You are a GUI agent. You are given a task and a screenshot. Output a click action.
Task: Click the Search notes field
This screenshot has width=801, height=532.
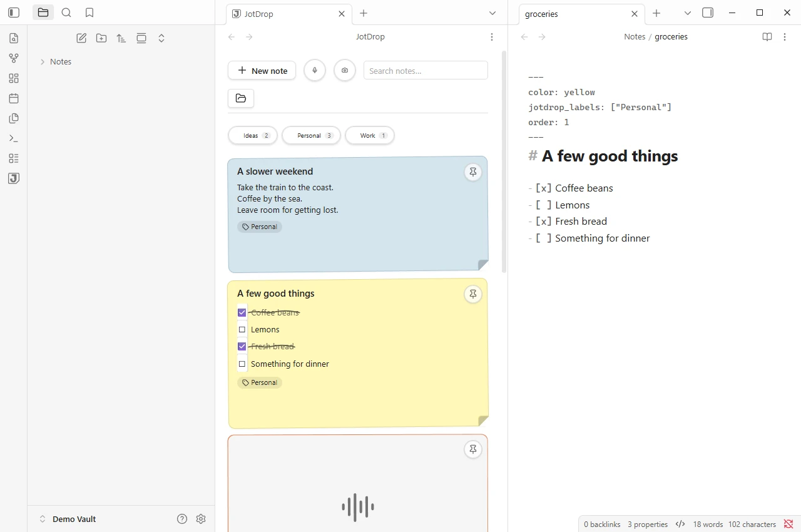pyautogui.click(x=426, y=71)
